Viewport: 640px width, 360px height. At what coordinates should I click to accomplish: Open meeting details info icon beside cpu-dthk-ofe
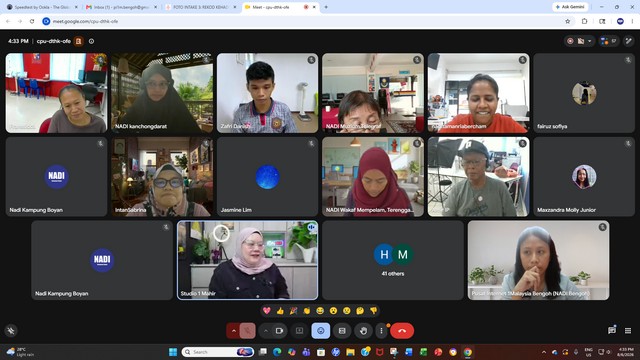tap(91, 41)
